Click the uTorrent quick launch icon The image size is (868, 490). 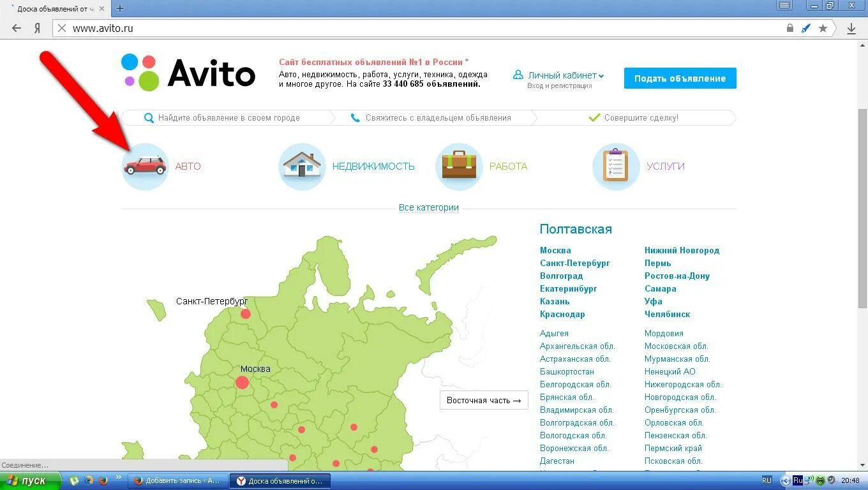click(x=75, y=480)
